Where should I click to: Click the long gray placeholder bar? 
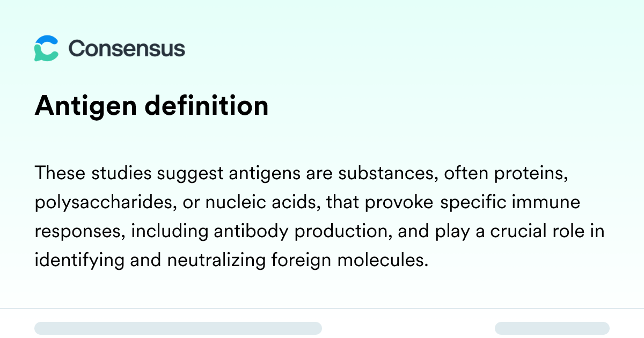[178, 328]
